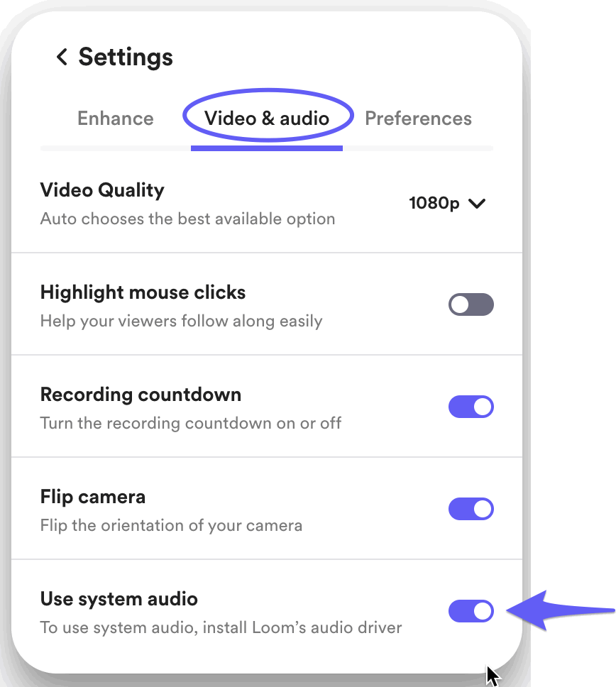This screenshot has height=687, width=616.
Task: Select the Video & audio tab
Action: pos(267,119)
